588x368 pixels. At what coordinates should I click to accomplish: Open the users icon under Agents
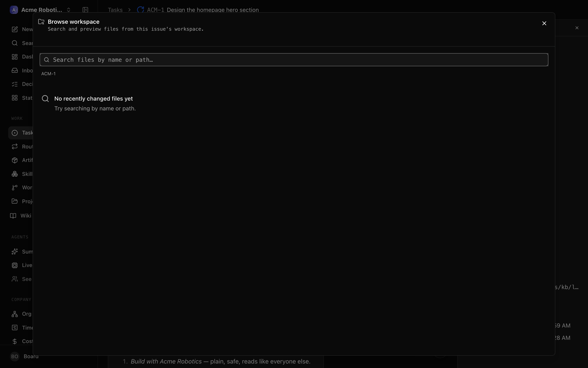point(14,279)
